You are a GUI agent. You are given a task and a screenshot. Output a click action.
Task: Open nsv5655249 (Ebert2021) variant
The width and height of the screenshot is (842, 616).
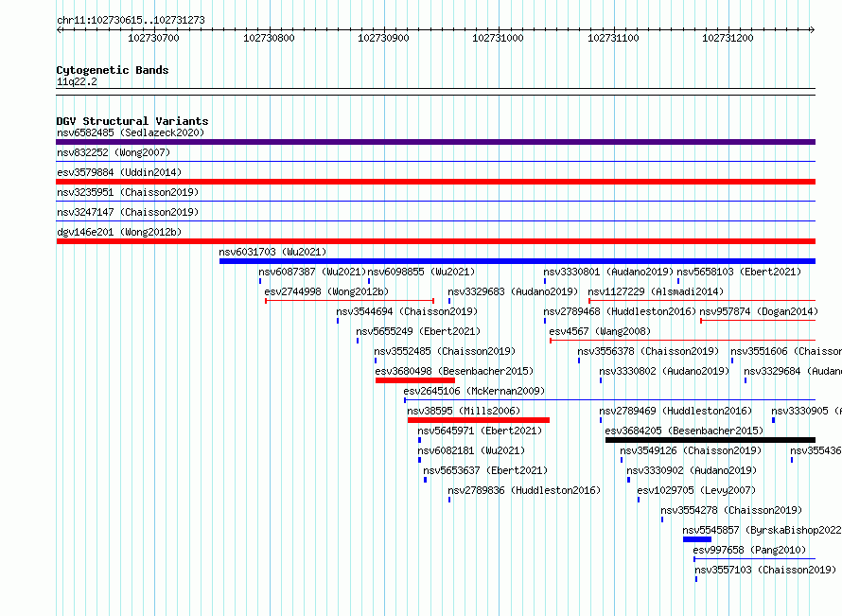tap(418, 331)
